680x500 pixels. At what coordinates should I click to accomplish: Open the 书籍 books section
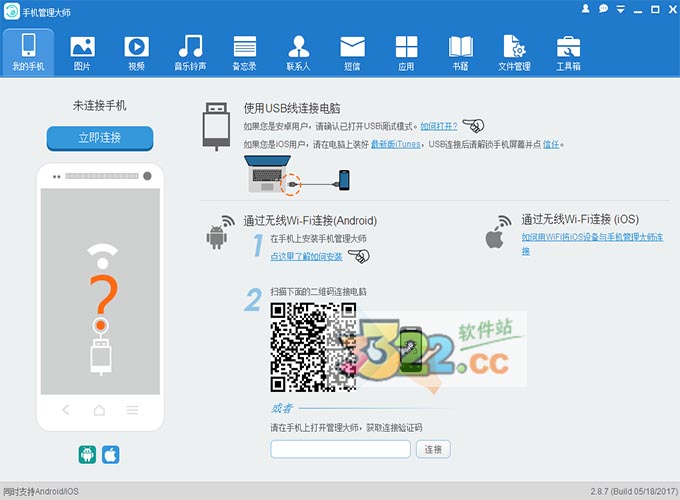(x=460, y=52)
